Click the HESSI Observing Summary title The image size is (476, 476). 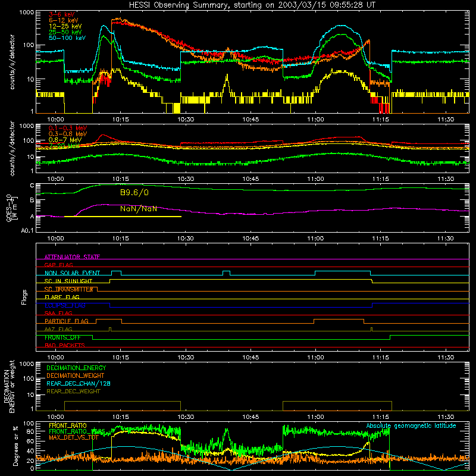pyautogui.click(x=252, y=5)
